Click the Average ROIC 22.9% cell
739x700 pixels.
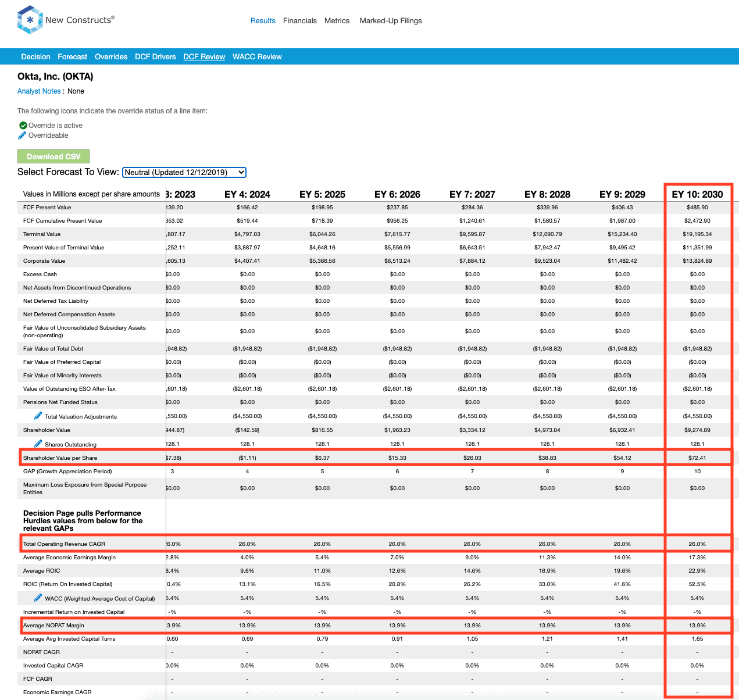[x=697, y=571]
